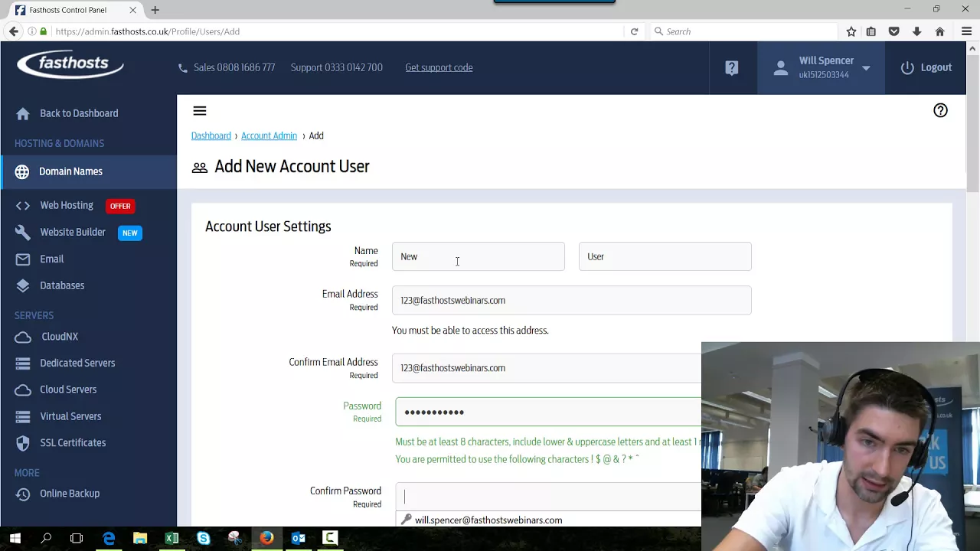Open File Explorer from the taskbar
The image size is (980, 551).
click(140, 539)
